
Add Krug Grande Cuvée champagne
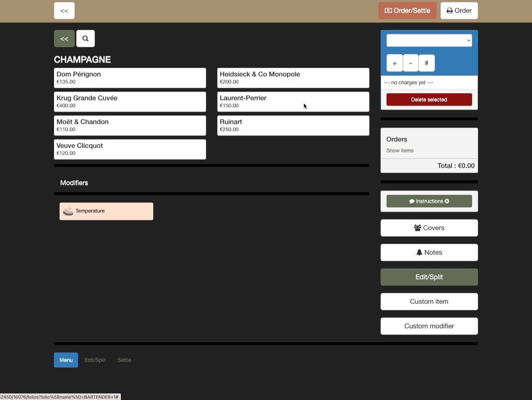coord(130,102)
